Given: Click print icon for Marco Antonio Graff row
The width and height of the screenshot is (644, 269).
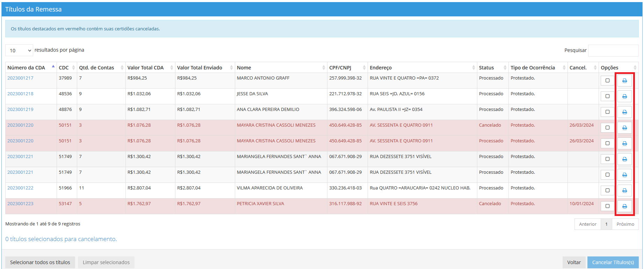Looking at the screenshot, I should click(x=624, y=81).
